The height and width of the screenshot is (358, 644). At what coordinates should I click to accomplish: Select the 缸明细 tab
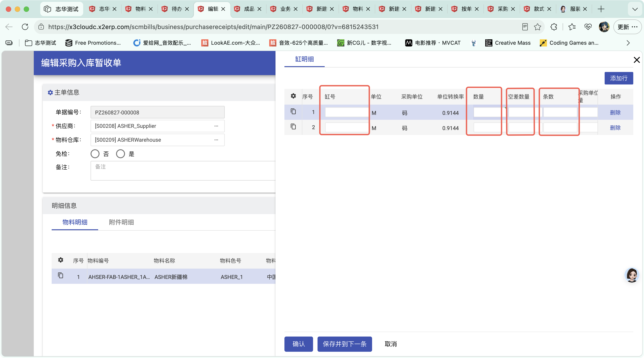coord(304,59)
